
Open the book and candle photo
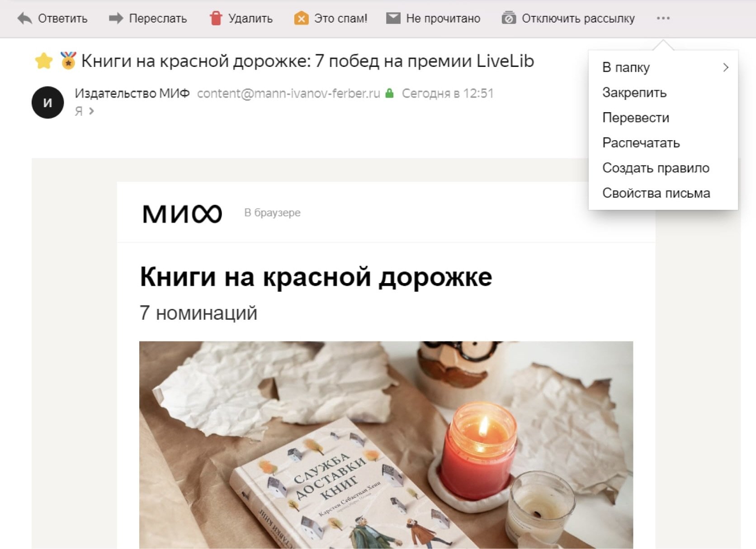click(386, 445)
